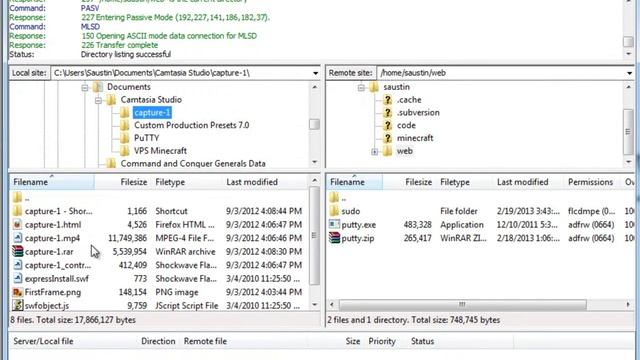Click the putty.exe application icon
The width and height of the screenshot is (640, 360).
click(334, 224)
